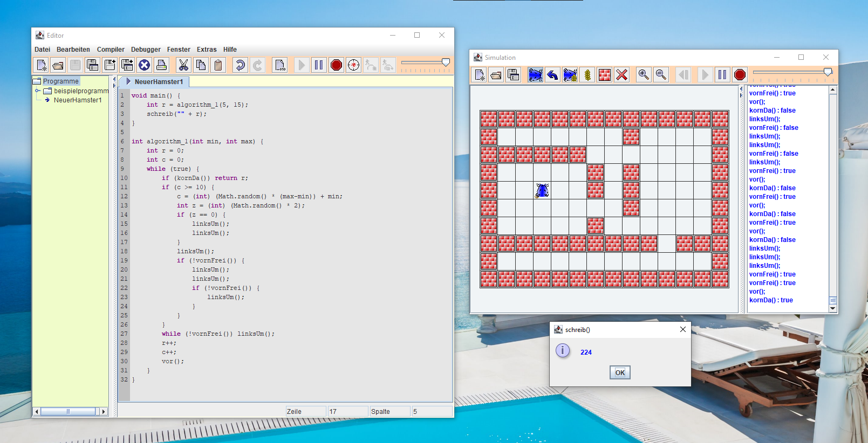Click the tree panel horizontal scrollbar

(x=68, y=412)
